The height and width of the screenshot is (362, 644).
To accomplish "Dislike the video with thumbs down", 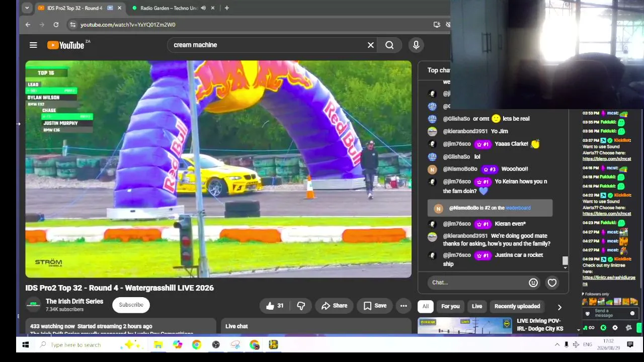I will (x=301, y=306).
